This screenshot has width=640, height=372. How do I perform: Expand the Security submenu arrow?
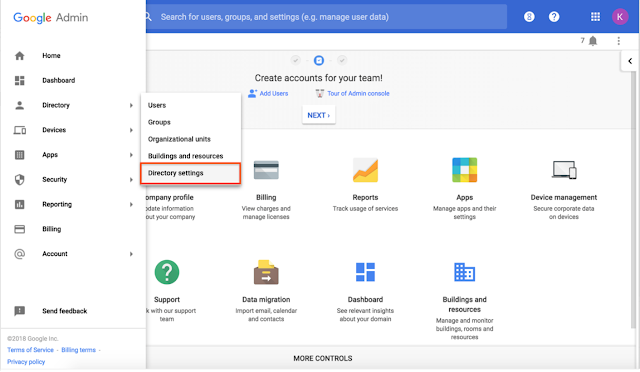(x=131, y=180)
